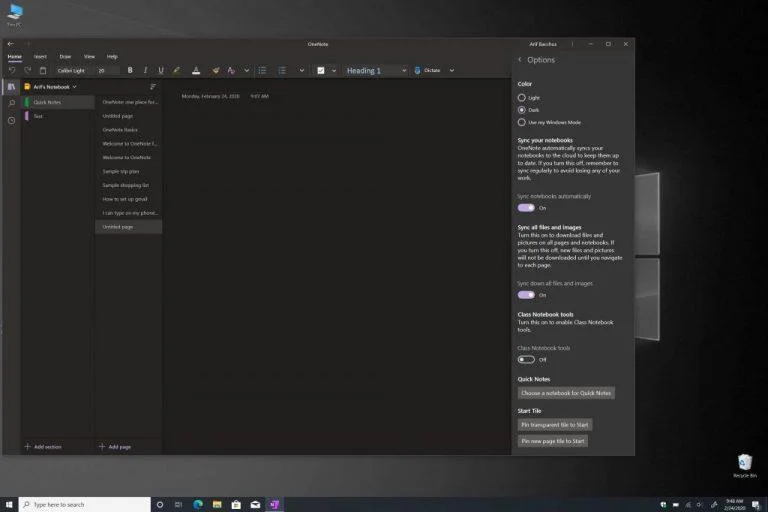Click the notebooks navigation icon

pos(11,87)
